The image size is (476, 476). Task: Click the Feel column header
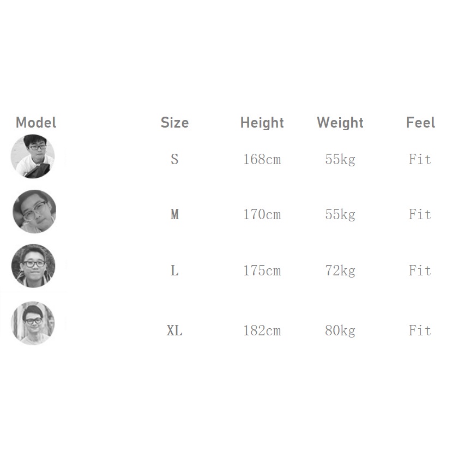coord(420,123)
